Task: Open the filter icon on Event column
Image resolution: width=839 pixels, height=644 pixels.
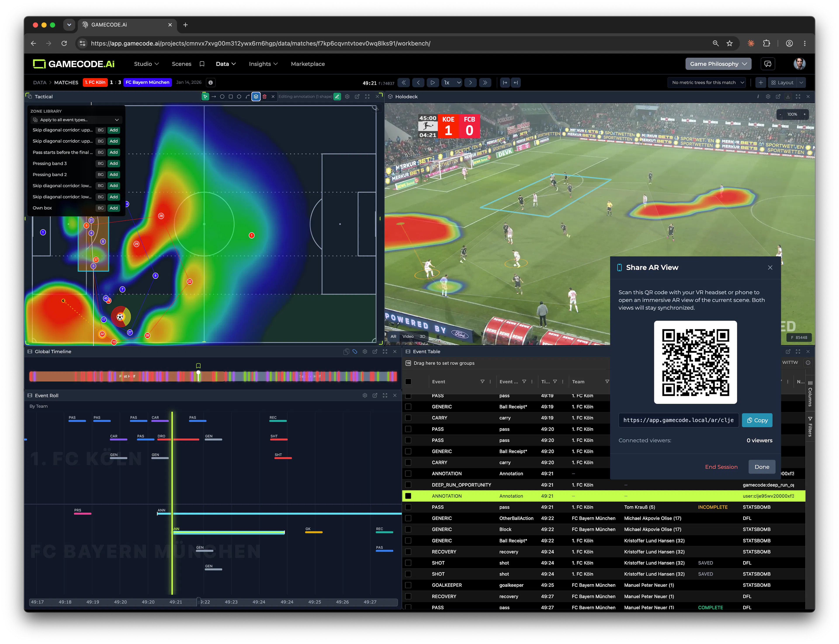Action: coord(482,381)
